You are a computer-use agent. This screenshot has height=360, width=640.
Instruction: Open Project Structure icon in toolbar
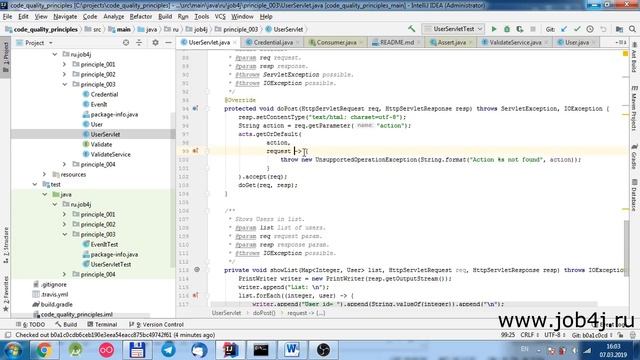(619, 29)
